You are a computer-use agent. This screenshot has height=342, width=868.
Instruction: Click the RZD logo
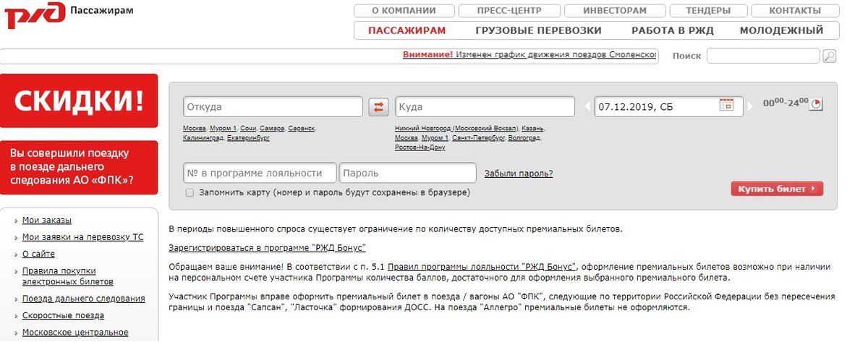tap(33, 15)
